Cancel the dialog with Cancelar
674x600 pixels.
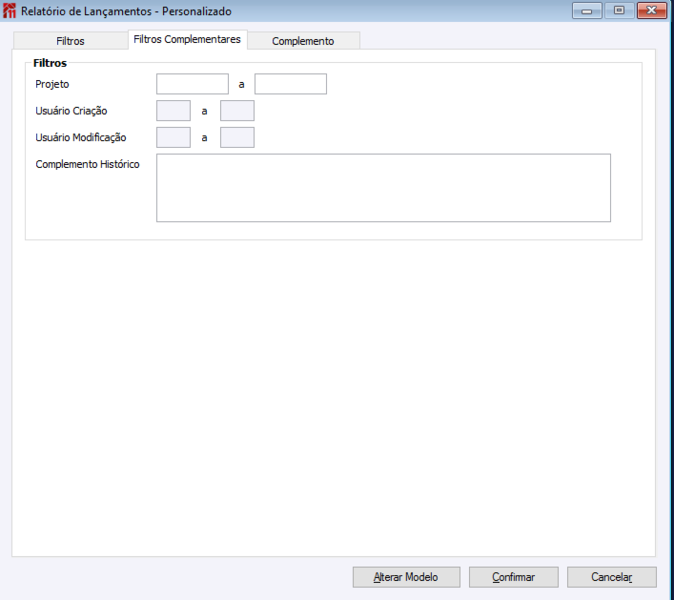tap(612, 577)
